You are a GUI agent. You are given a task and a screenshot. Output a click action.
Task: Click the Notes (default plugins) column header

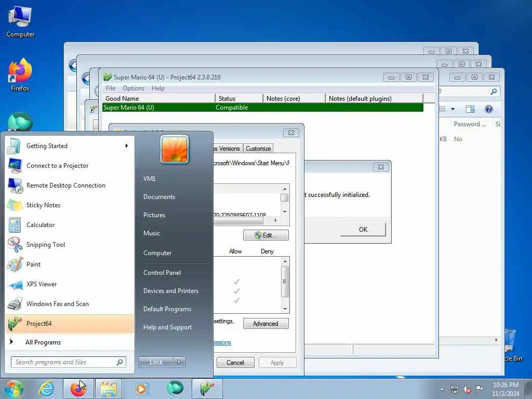(374, 98)
